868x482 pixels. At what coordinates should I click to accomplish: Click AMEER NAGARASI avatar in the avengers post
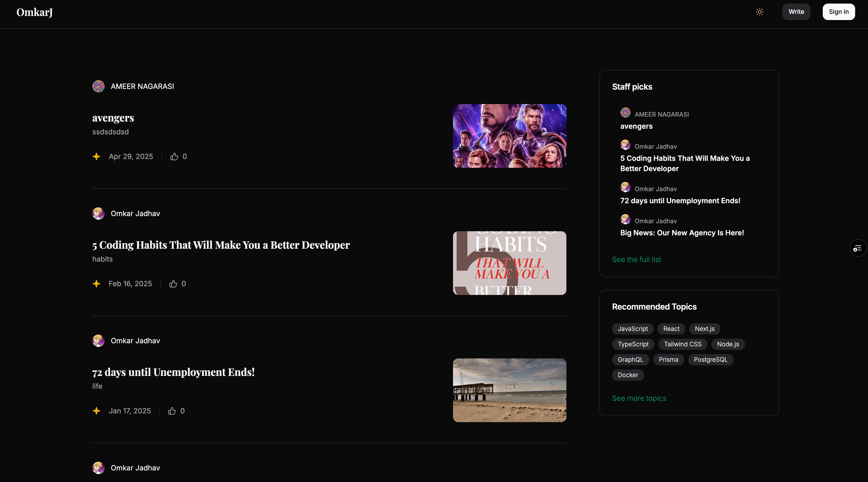pos(98,86)
